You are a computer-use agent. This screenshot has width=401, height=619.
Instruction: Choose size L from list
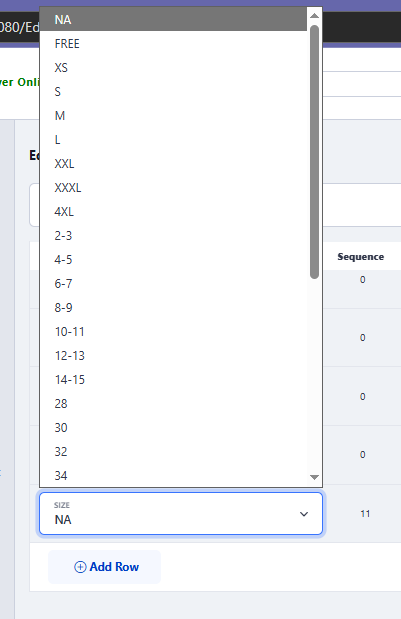click(x=173, y=140)
